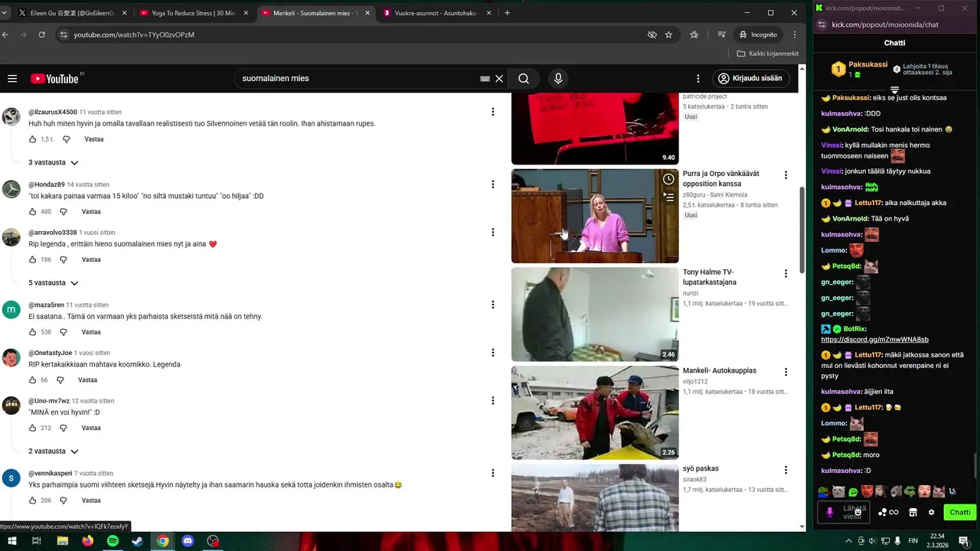
Task: Open Firefox from the taskbar
Action: pyautogui.click(x=87, y=541)
